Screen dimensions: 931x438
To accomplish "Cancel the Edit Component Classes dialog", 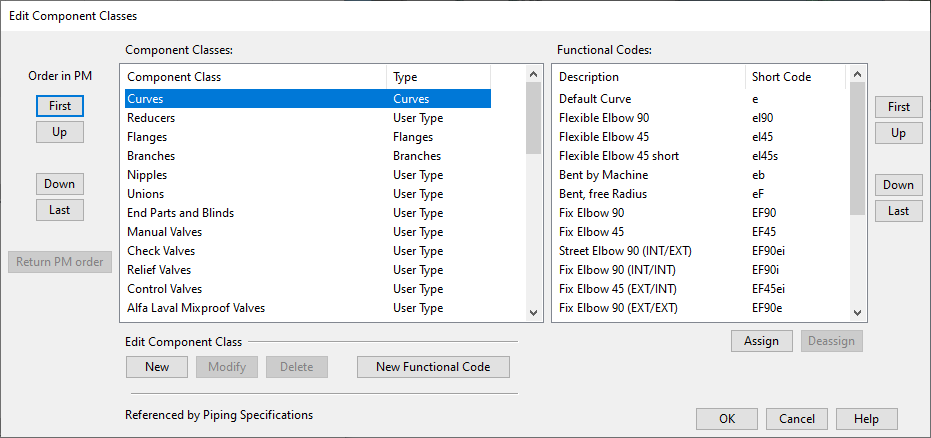I will coord(797,419).
